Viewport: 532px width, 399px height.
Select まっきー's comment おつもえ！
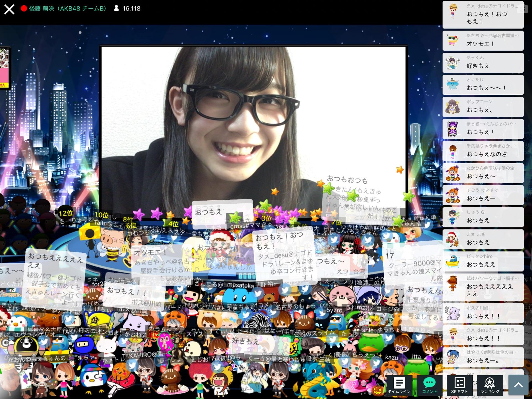(x=483, y=129)
